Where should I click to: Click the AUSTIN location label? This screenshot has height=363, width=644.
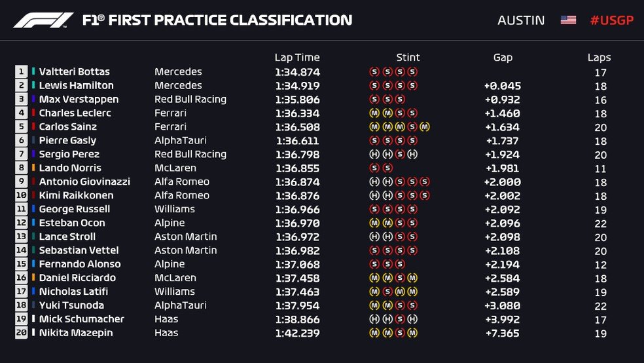tap(521, 20)
